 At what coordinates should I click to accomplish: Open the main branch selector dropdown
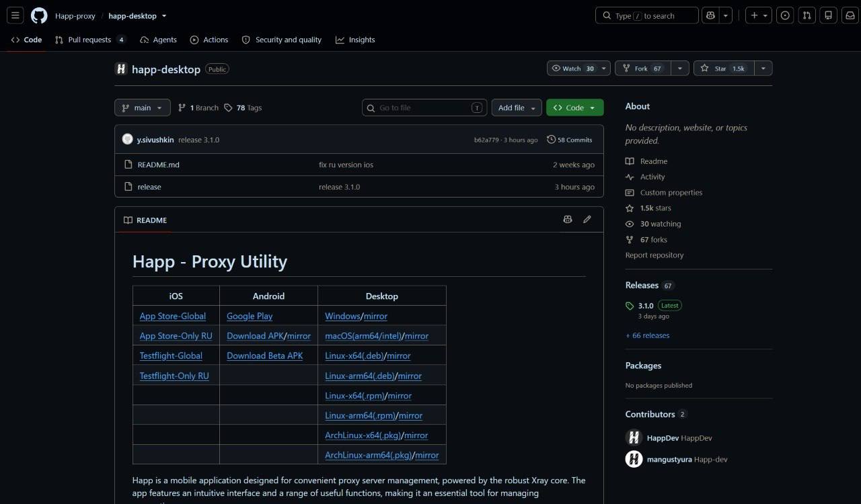[143, 108]
